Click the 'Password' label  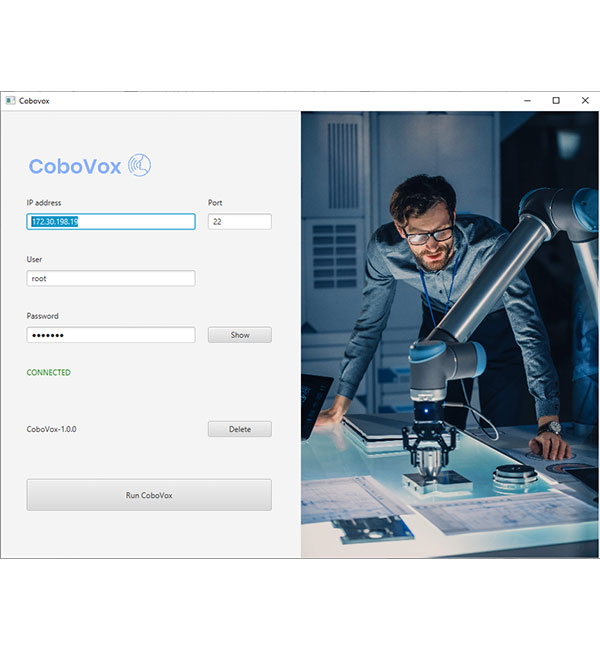click(x=42, y=316)
